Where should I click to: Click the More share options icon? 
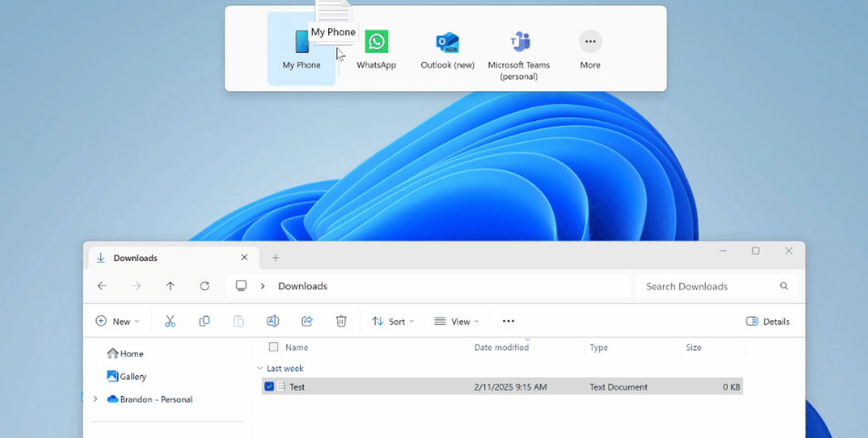(x=590, y=41)
